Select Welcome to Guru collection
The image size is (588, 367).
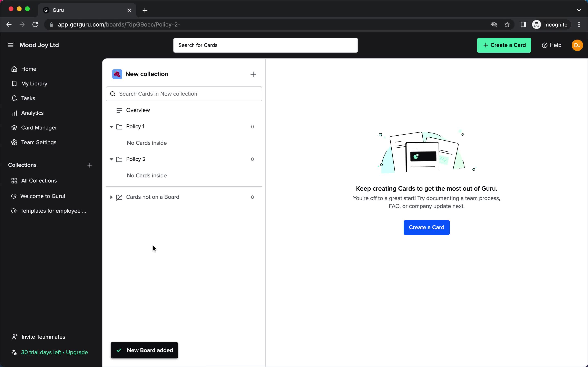click(42, 196)
